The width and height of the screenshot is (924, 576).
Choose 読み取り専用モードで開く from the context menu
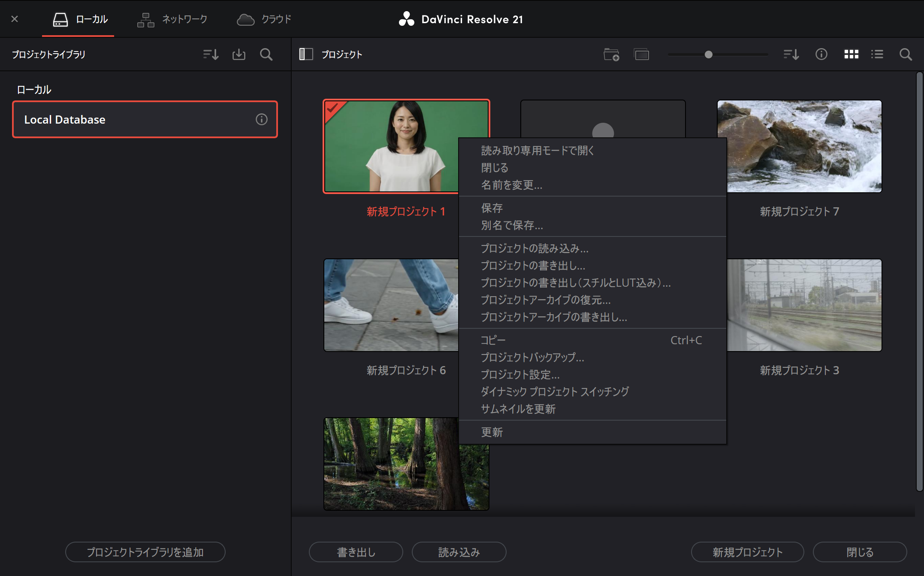592,151
